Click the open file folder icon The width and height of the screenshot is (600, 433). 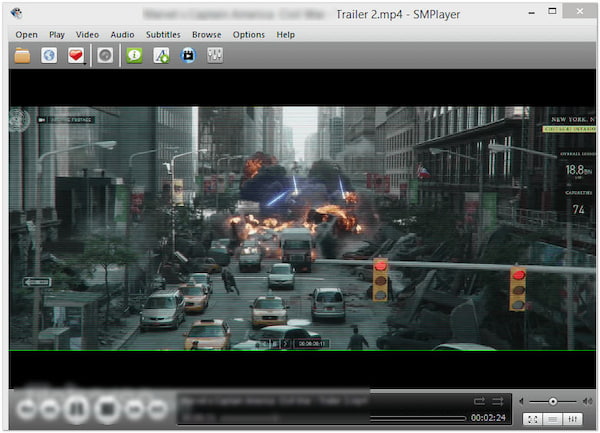click(23, 55)
